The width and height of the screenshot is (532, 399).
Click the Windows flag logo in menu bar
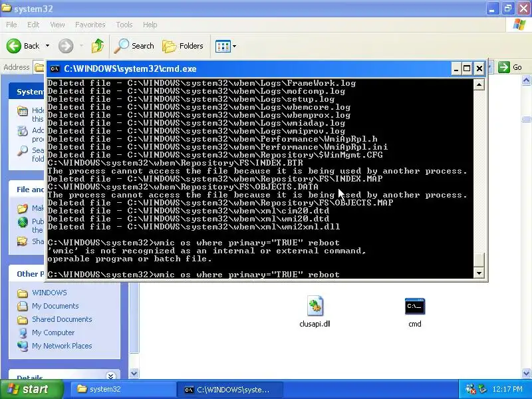point(519,25)
